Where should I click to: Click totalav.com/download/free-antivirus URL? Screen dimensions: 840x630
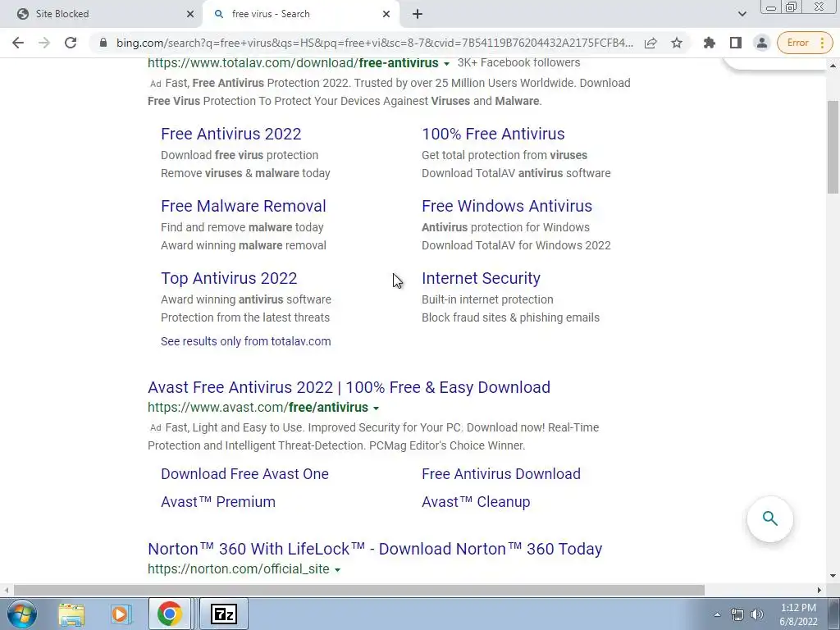tap(293, 63)
